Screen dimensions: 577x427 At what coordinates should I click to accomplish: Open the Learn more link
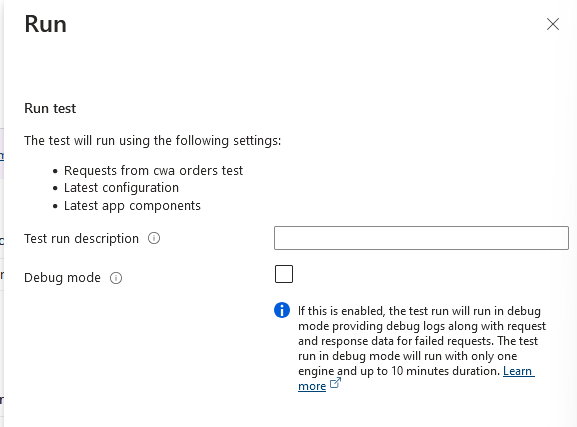coord(416,378)
